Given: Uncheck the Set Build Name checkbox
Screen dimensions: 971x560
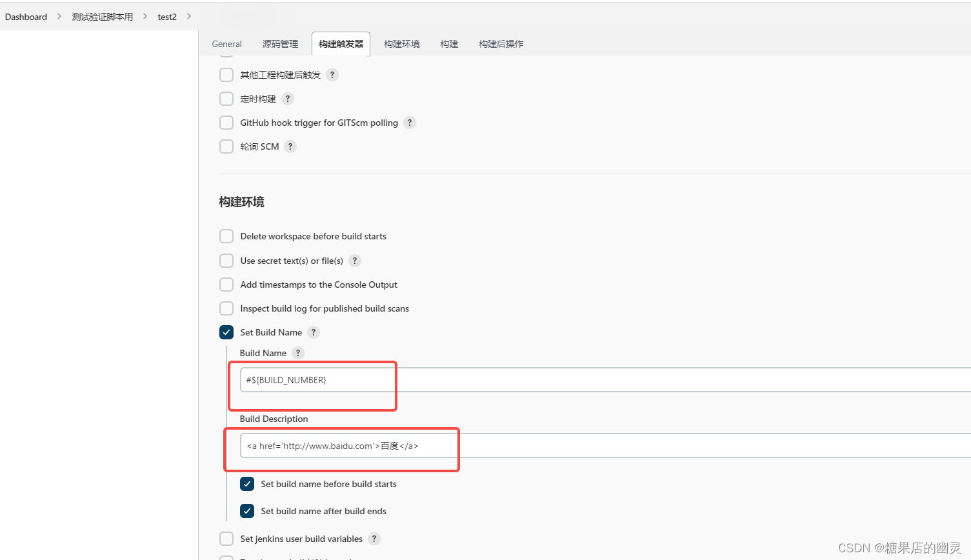Looking at the screenshot, I should (x=226, y=332).
